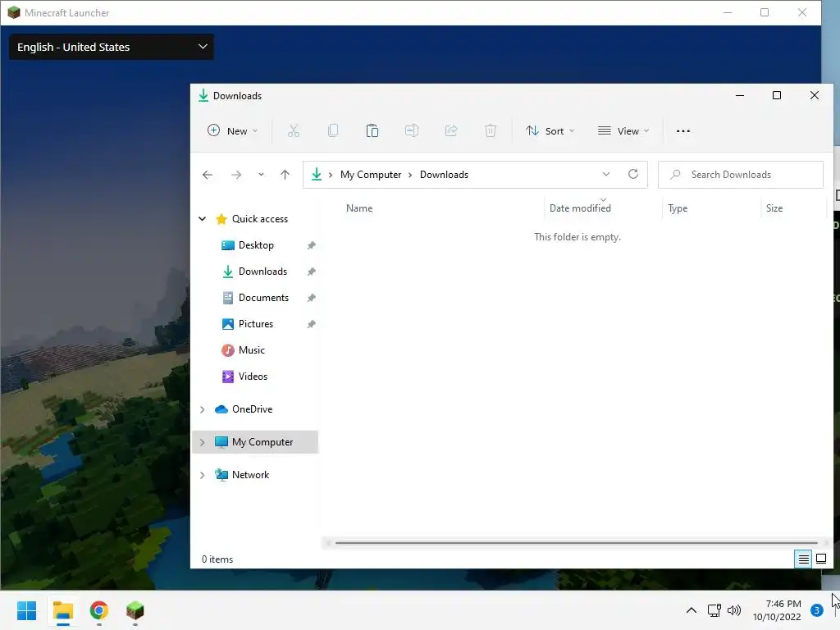Click the Rename icon in toolbar
Viewport: 840px width, 630px height.
(x=412, y=130)
